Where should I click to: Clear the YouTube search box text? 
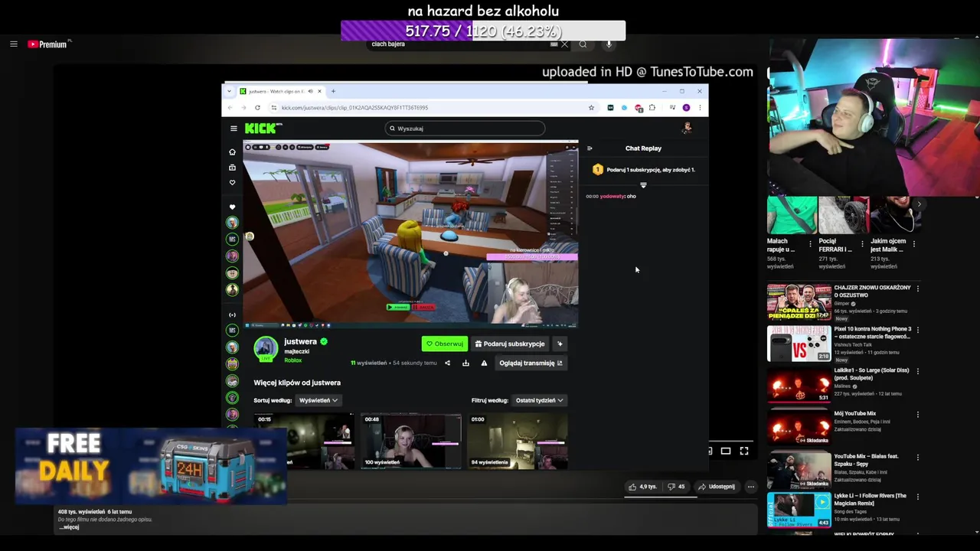[x=564, y=44]
